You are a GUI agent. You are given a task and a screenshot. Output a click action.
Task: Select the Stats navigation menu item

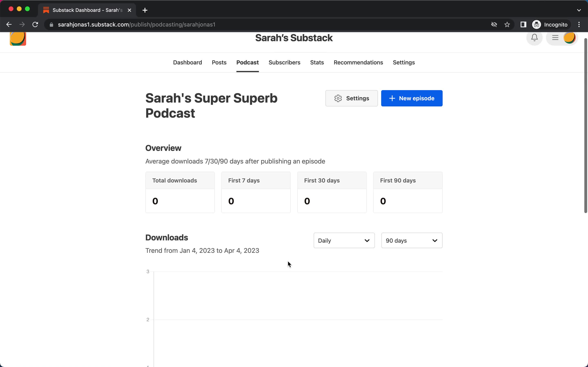(x=317, y=63)
